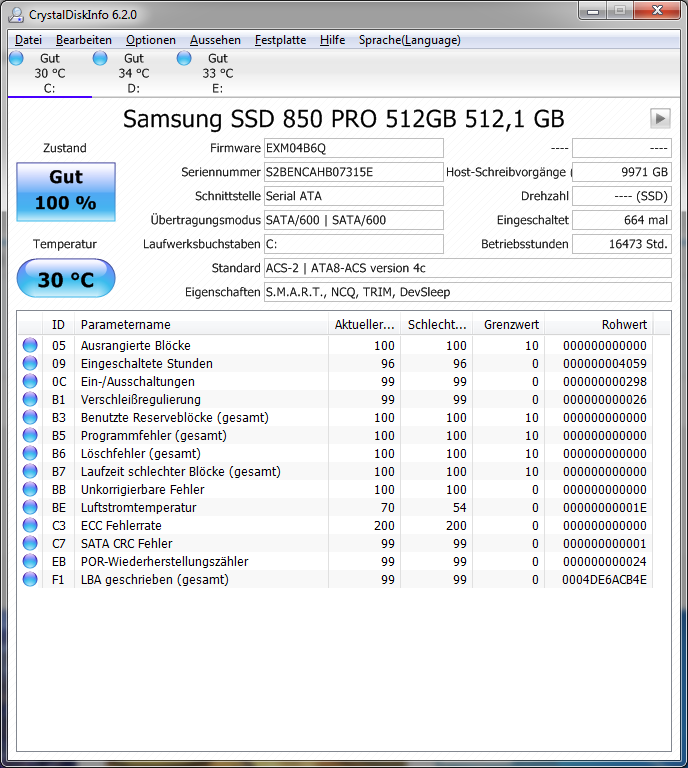
Task: Select drive C: tab with 30 °C
Action: 49,73
